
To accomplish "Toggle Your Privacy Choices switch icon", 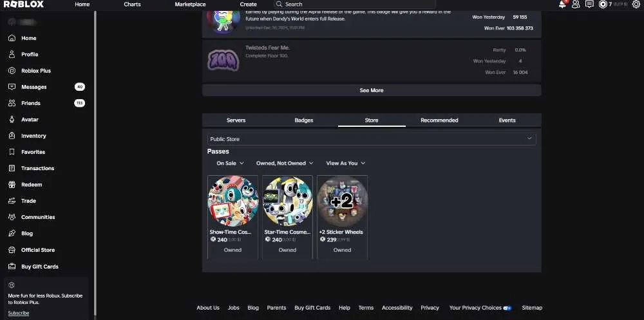I will tap(507, 308).
